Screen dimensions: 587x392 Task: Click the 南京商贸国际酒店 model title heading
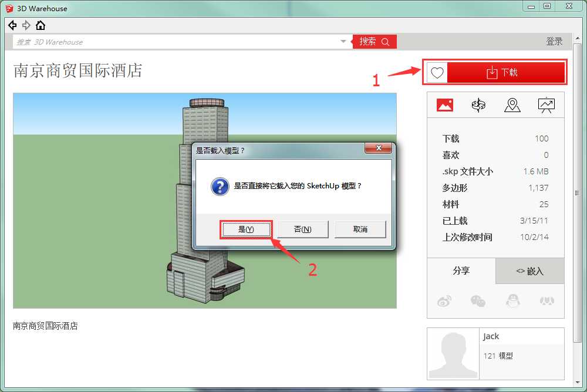click(x=78, y=70)
